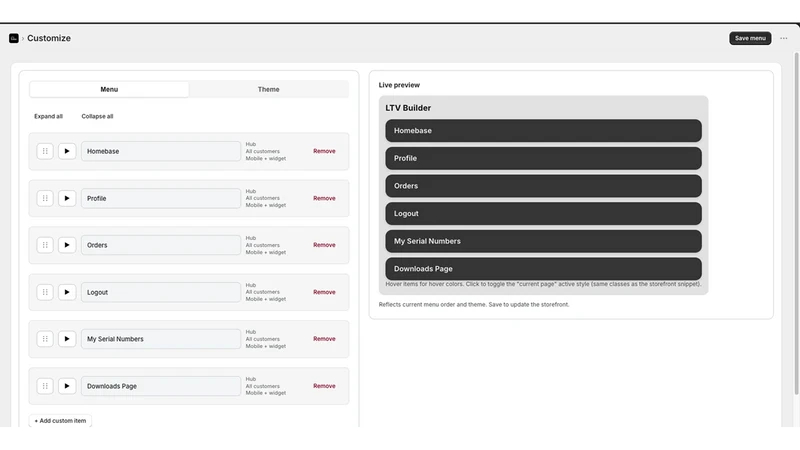This screenshot has height=450, width=800.
Task: Click Expand all
Action: pos(48,116)
